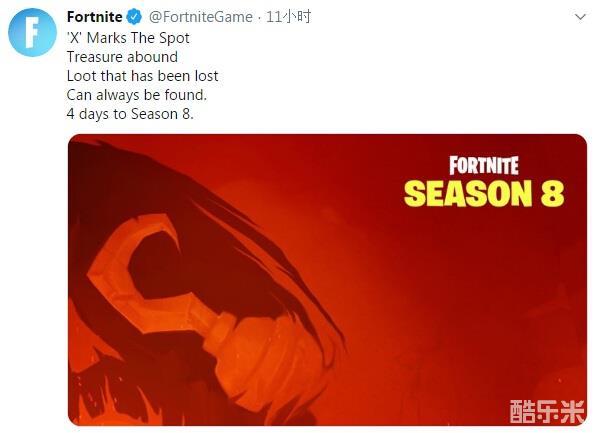
Task: Open the Fortnite profile avatar
Action: point(33,32)
